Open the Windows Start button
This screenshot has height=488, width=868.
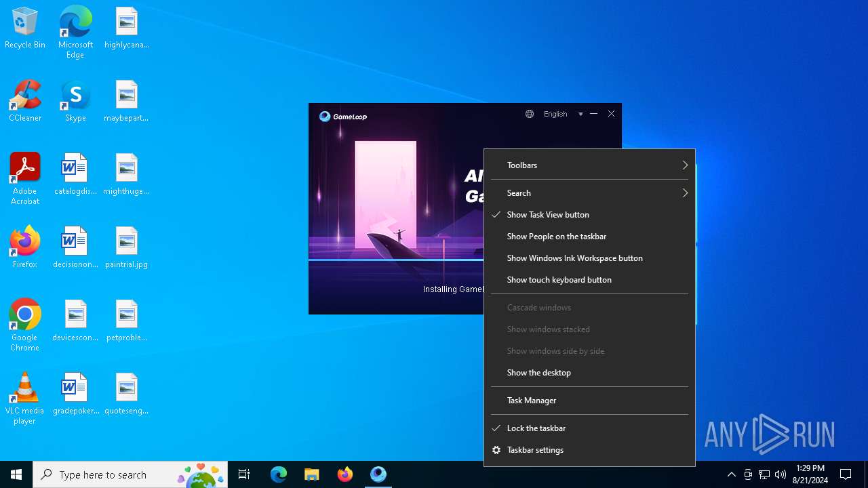(x=16, y=474)
